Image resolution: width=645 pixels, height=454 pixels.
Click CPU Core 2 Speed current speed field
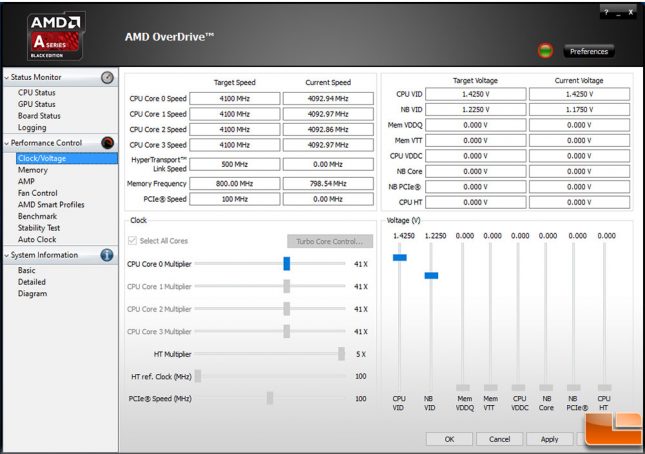tap(328, 130)
